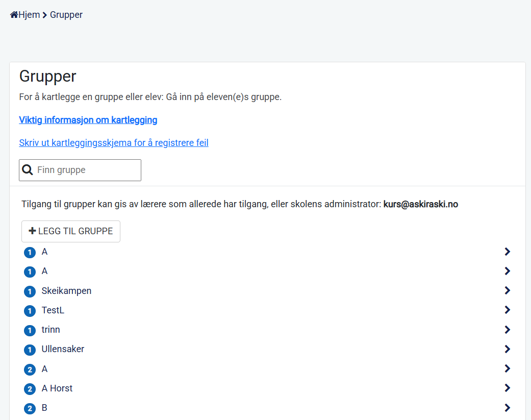Image resolution: width=531 pixels, height=420 pixels.
Task: Focus the Finn gruppe search field
Action: (x=80, y=170)
